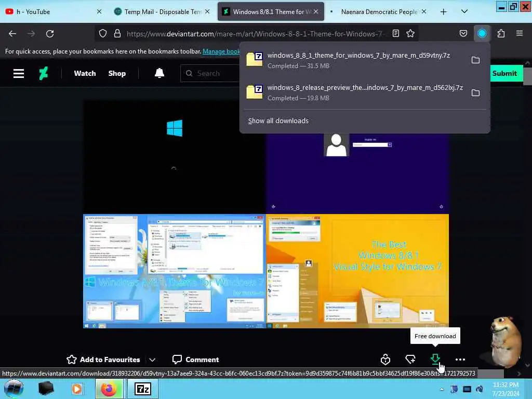
Task: Click Show all downloads
Action: 278,121
